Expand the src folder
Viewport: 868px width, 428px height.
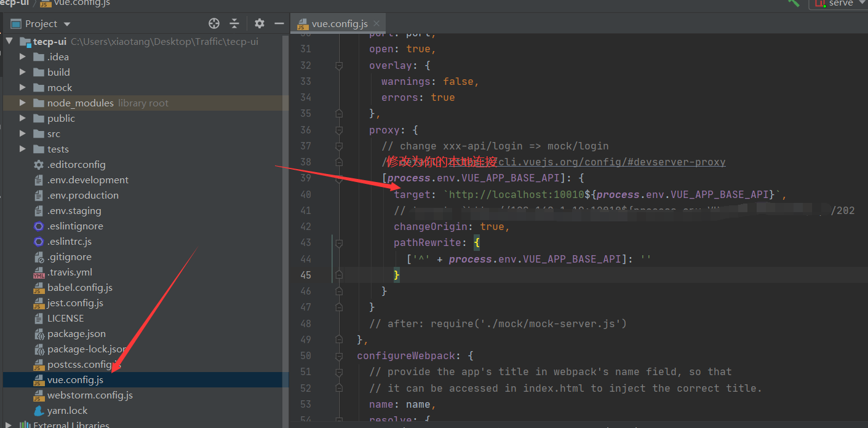[23, 133]
